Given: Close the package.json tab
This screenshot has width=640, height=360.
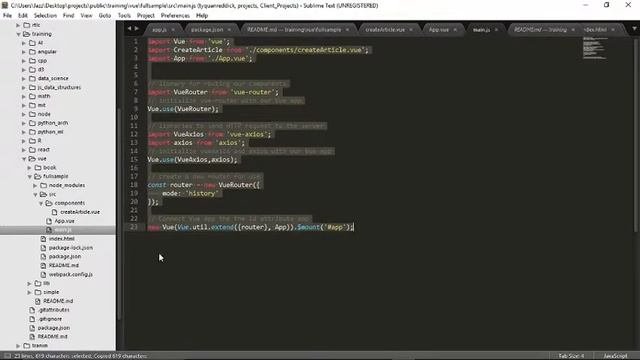Looking at the screenshot, I should coord(229,30).
